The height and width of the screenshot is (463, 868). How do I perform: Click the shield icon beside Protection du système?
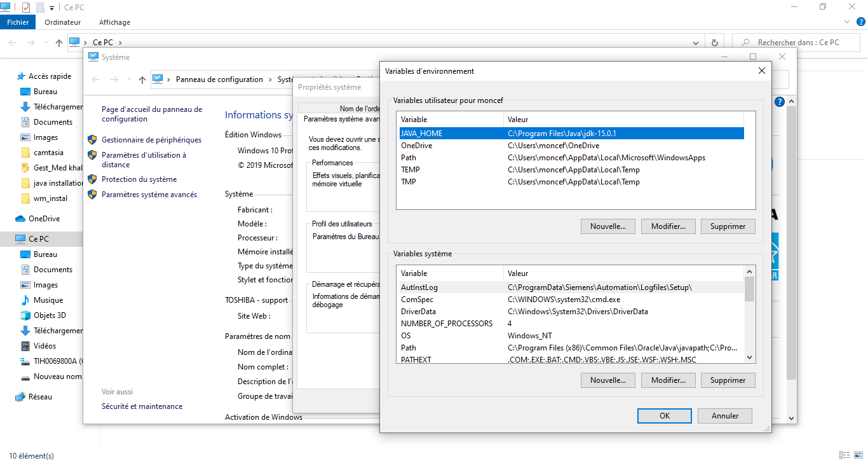point(92,179)
